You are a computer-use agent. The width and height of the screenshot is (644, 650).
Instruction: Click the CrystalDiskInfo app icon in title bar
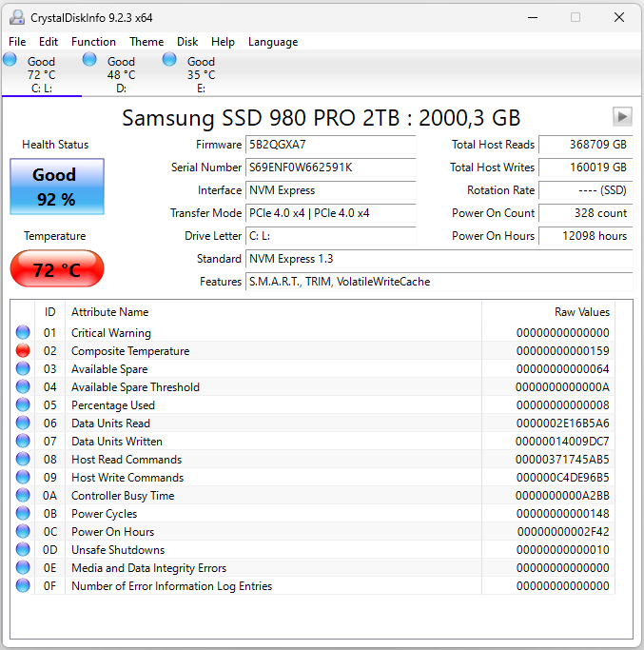coord(17,17)
